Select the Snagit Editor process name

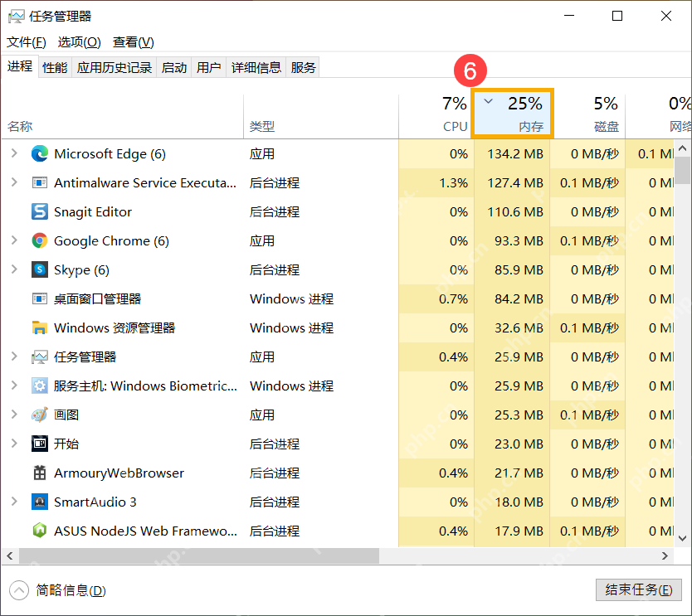click(93, 212)
